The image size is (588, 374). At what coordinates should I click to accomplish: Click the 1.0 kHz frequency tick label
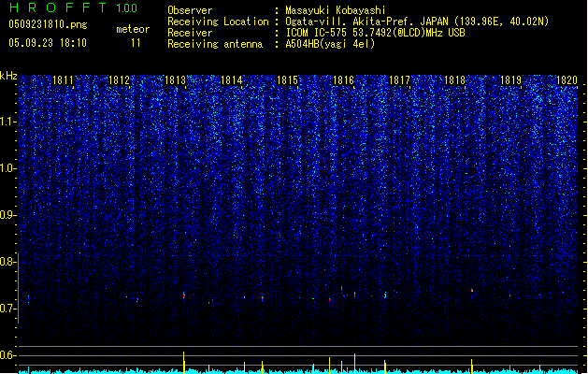point(7,168)
